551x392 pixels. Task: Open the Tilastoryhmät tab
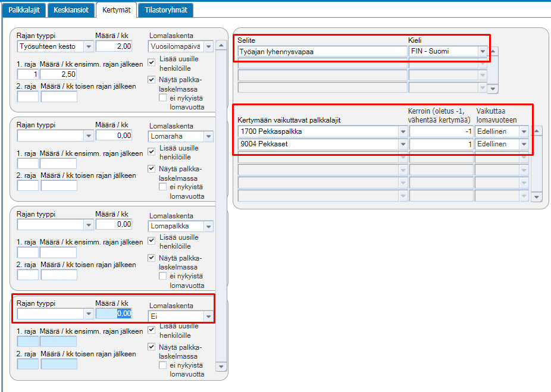[x=166, y=10]
